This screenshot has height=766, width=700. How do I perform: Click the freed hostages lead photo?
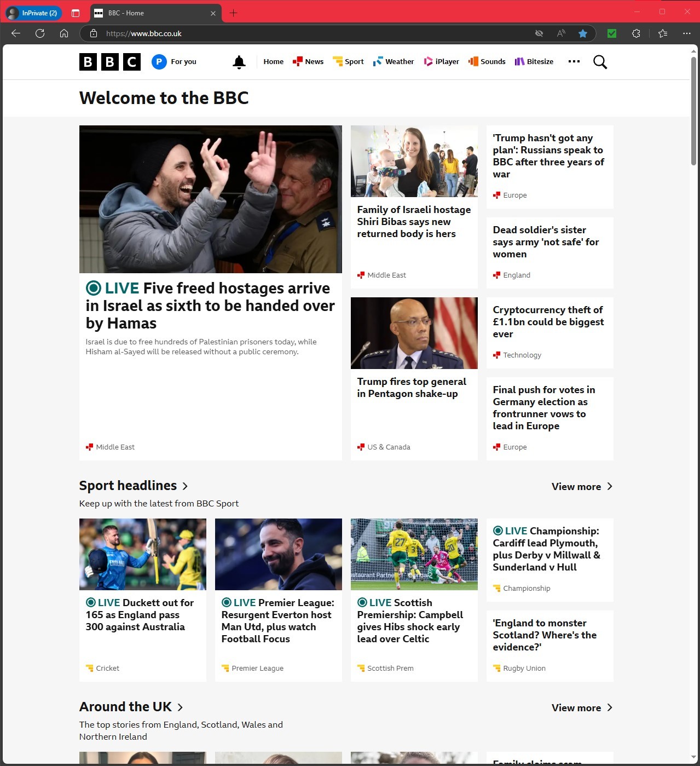click(211, 199)
